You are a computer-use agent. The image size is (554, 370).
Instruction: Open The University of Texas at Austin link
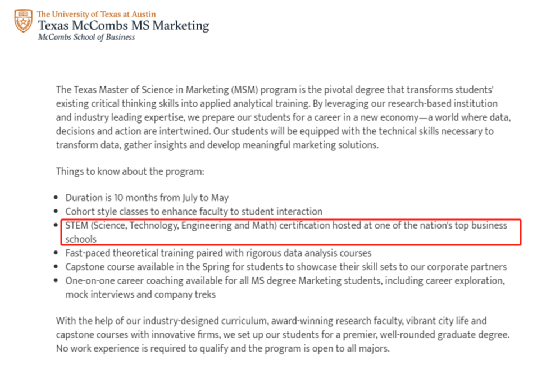click(x=96, y=14)
